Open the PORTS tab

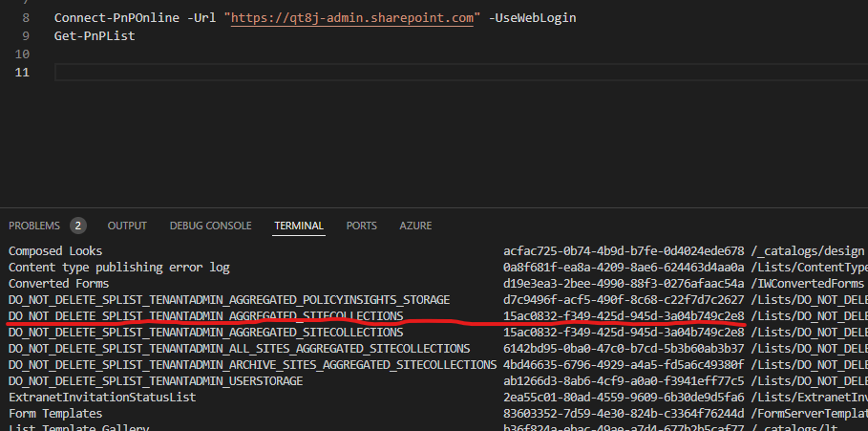[361, 226]
